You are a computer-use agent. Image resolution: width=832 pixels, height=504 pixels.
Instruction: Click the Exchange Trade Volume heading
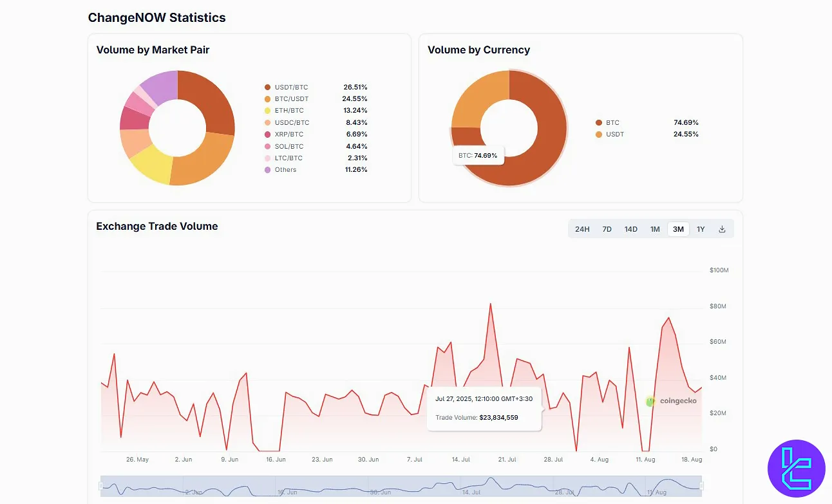tap(157, 226)
